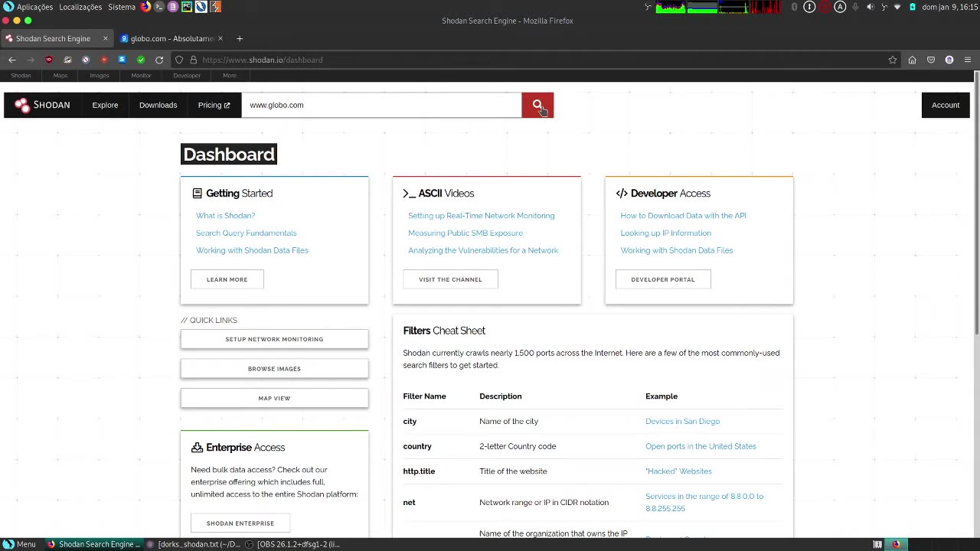Launch the terminal from the top panel

tap(159, 7)
